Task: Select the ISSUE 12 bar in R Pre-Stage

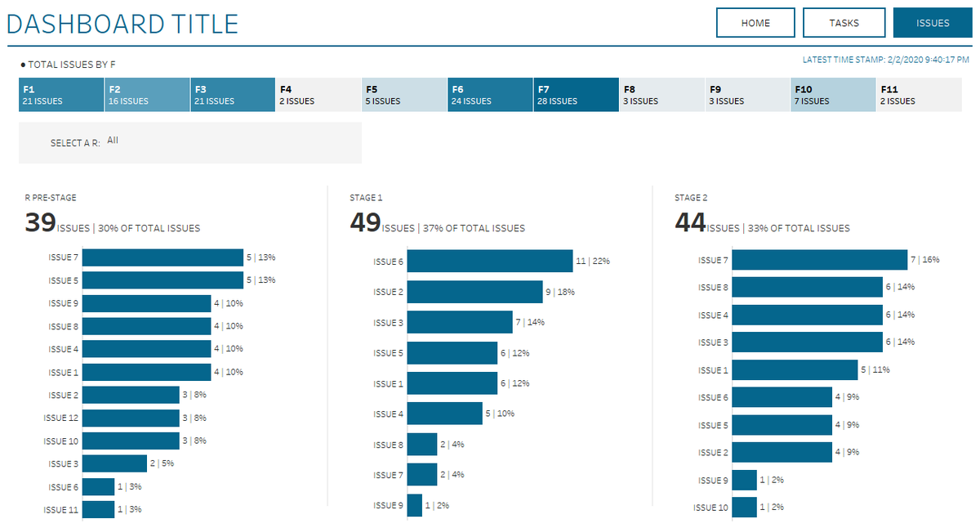Action: point(131,418)
